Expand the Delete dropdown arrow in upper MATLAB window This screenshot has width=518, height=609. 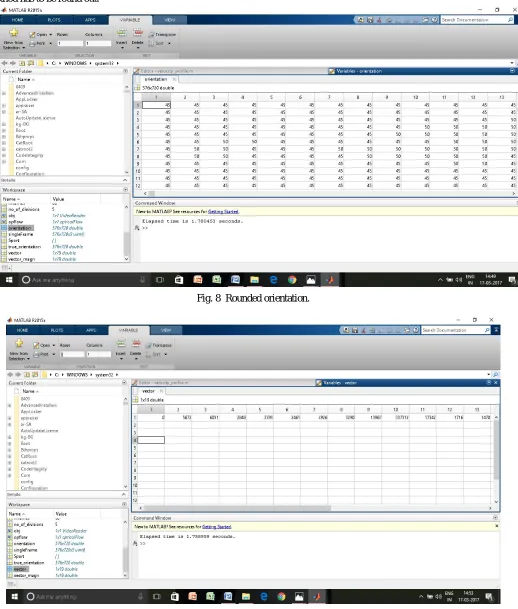click(x=137, y=48)
